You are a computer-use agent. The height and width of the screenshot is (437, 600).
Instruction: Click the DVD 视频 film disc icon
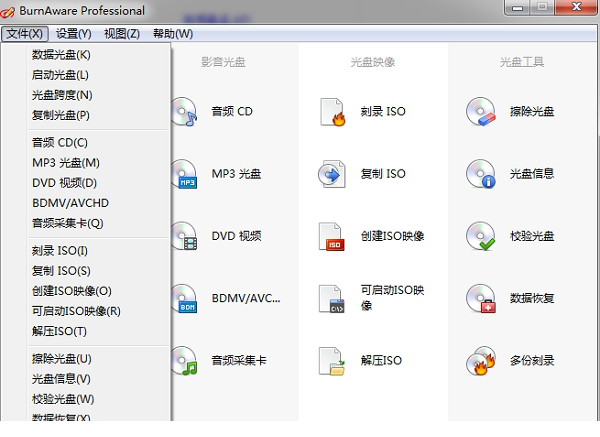(184, 236)
